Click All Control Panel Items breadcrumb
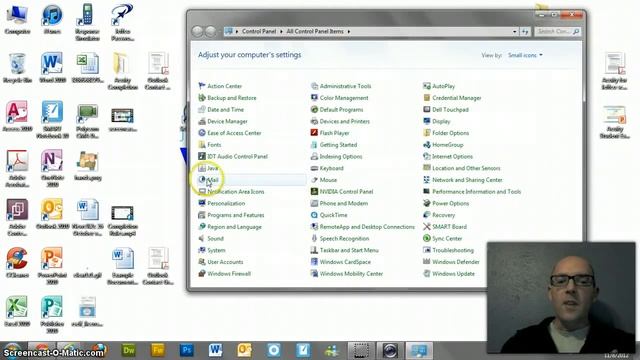The height and width of the screenshot is (360, 640). [x=315, y=31]
